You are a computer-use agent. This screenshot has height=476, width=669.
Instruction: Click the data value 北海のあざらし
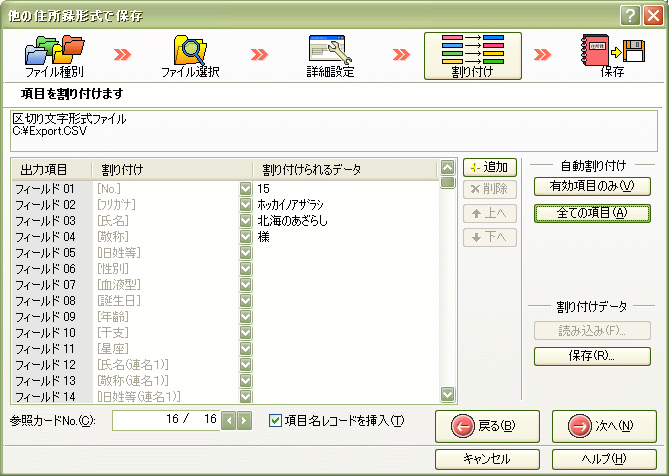(293, 221)
